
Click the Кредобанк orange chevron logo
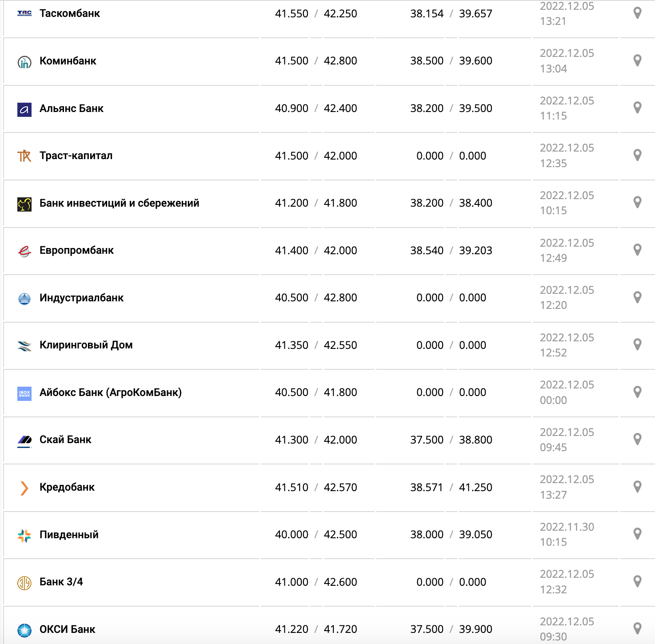(x=24, y=488)
